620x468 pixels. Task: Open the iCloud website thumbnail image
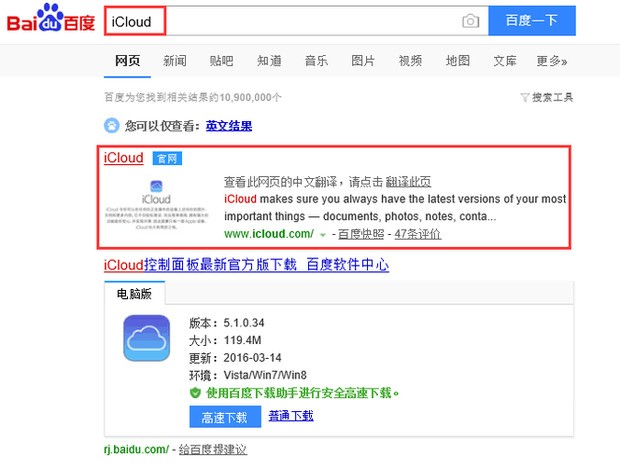[x=156, y=204]
